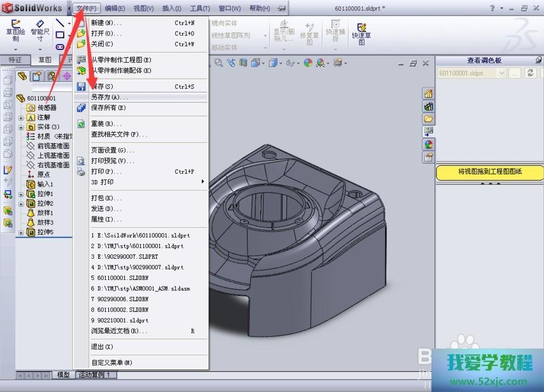Screen dimensions: 544x392
Task: Click the refresh icon in View Palette
Action: point(531,73)
